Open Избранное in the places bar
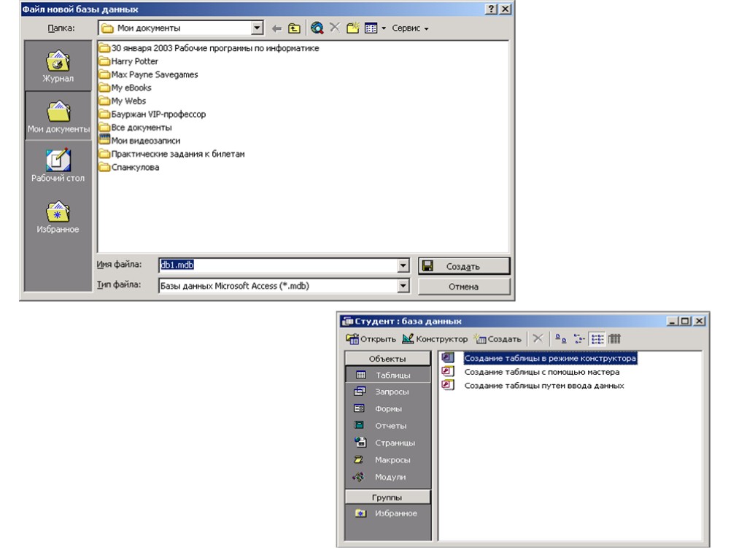747x560 pixels. click(58, 217)
